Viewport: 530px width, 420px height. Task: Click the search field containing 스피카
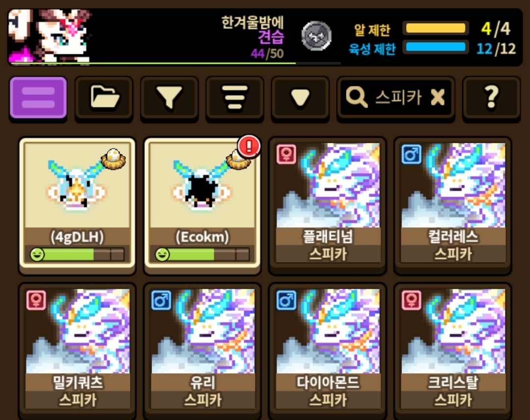[396, 98]
